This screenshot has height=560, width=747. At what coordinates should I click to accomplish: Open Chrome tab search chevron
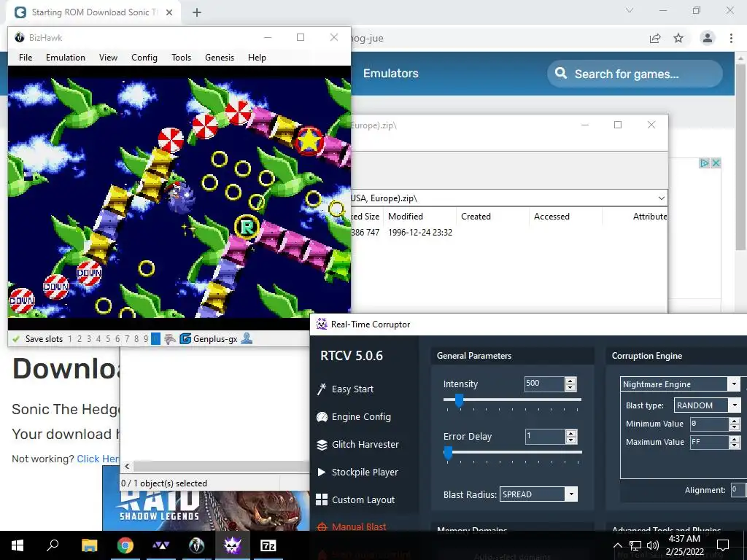coord(630,10)
